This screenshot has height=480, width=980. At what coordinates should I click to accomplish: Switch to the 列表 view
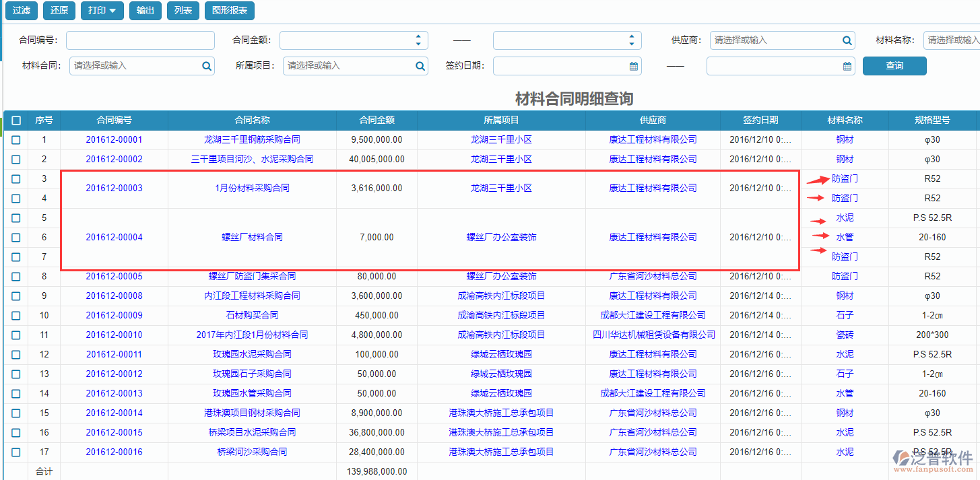tap(183, 11)
